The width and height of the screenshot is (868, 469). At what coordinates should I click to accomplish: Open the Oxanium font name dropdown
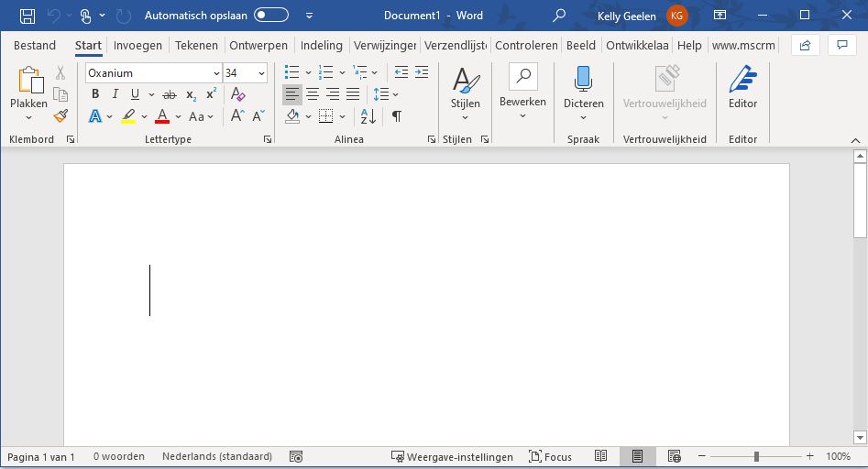216,73
